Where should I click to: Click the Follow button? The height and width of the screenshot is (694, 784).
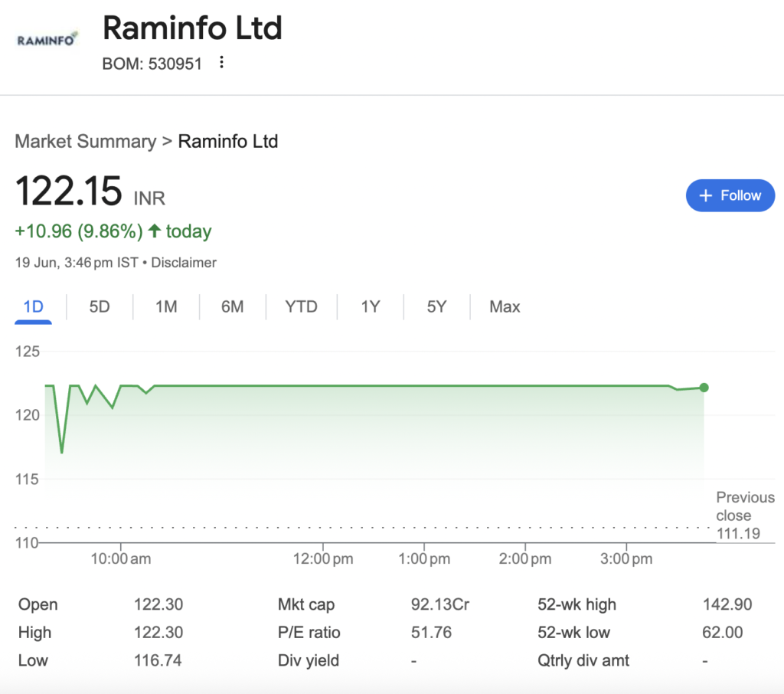pyautogui.click(x=730, y=195)
